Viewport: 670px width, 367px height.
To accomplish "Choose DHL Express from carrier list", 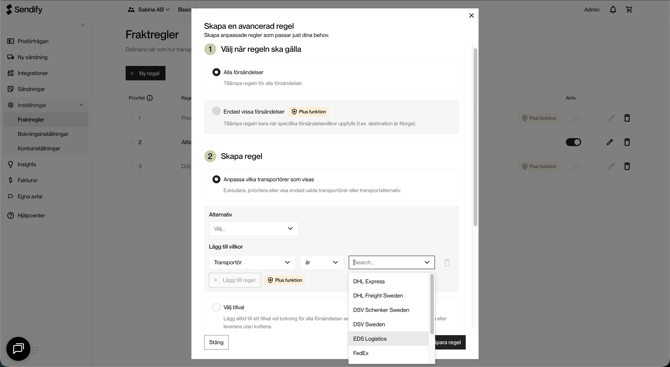I will click(x=389, y=281).
